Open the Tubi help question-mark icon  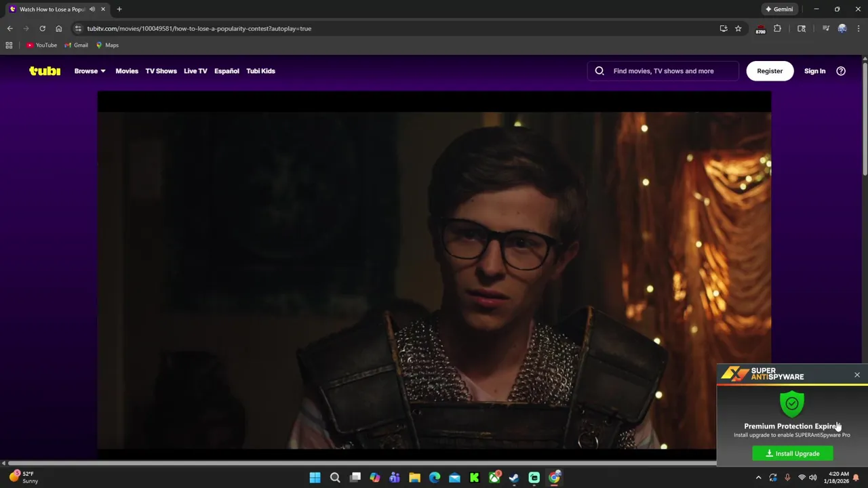coord(841,70)
